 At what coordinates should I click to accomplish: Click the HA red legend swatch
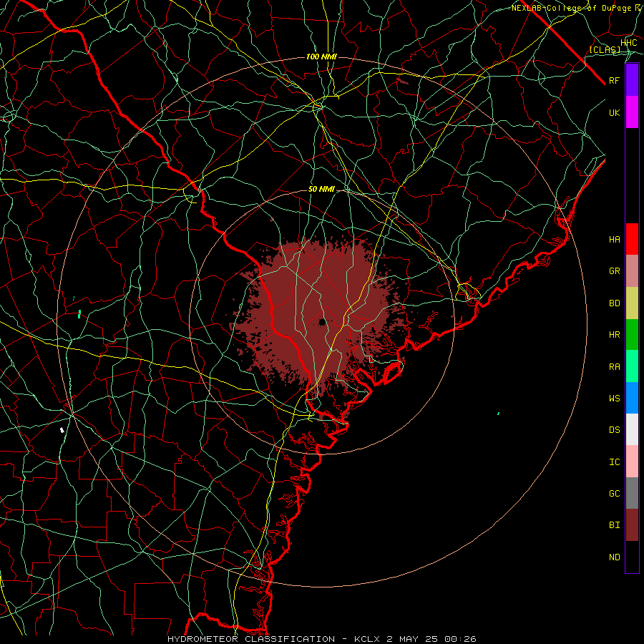(x=632, y=239)
